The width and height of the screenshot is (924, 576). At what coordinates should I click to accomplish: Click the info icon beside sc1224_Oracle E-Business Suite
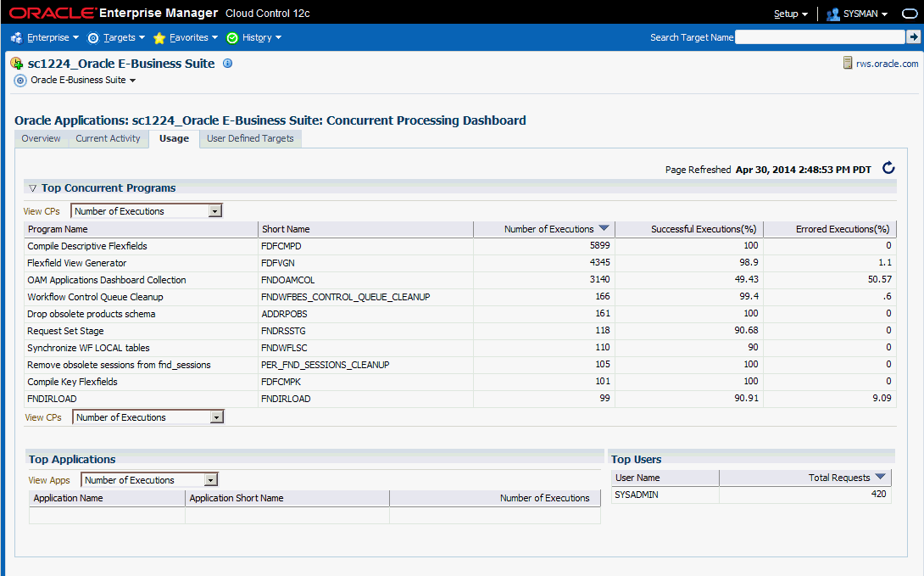(227, 63)
